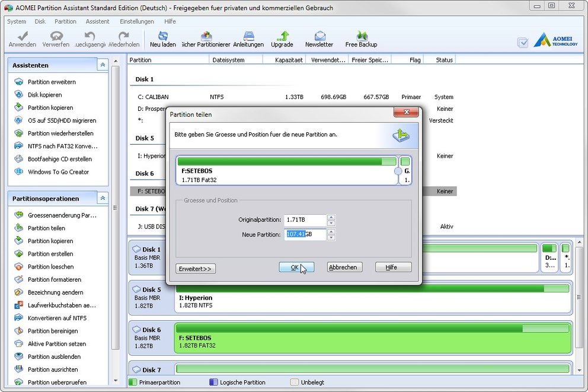Select the D: partition block on Disk 1
This screenshot has width=588, height=392.
pos(549,257)
